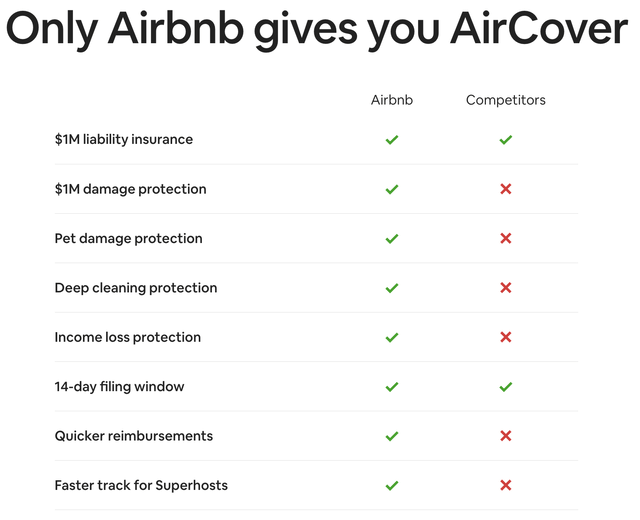Click the Quicker reimbursements row label
The height and width of the screenshot is (520, 640).
pyautogui.click(x=133, y=436)
